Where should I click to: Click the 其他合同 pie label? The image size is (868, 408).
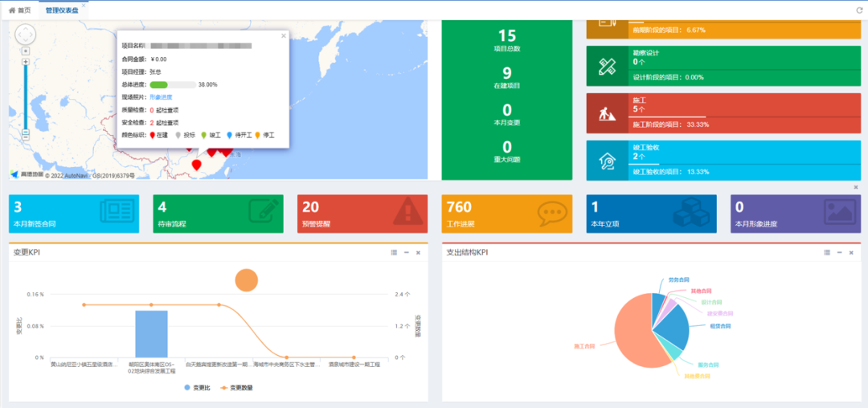(701, 291)
